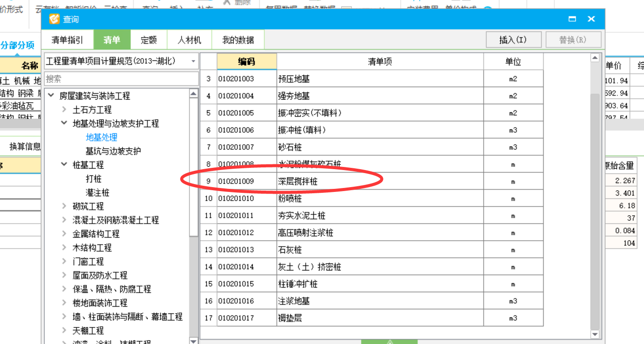
Task: Select the 深层搅拌桩 row
Action: point(372,181)
